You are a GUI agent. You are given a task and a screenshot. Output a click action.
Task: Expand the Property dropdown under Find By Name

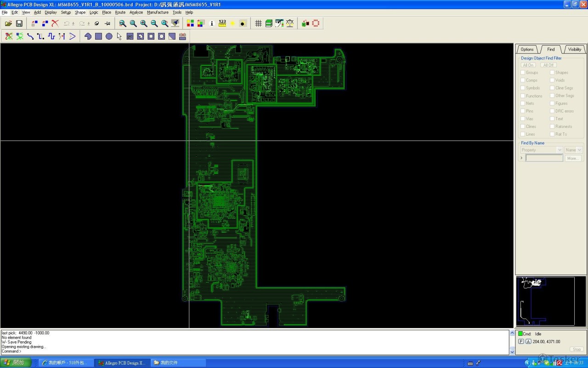click(x=559, y=150)
